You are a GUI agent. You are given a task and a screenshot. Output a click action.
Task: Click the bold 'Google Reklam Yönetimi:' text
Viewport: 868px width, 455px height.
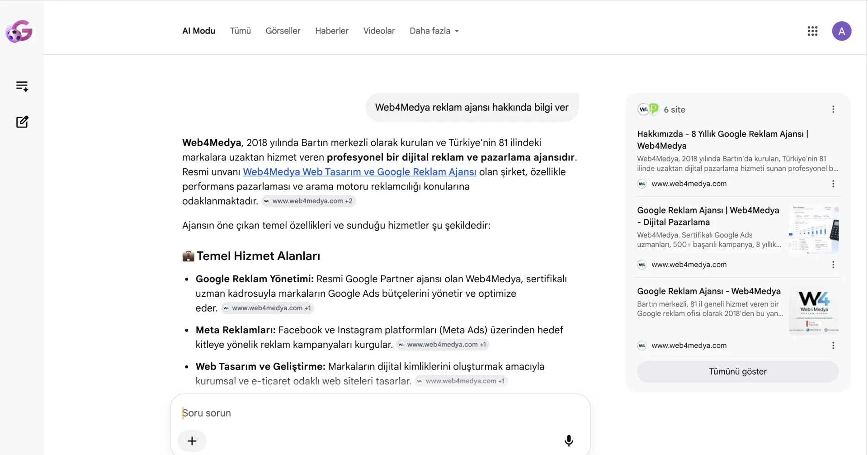pyautogui.click(x=255, y=279)
